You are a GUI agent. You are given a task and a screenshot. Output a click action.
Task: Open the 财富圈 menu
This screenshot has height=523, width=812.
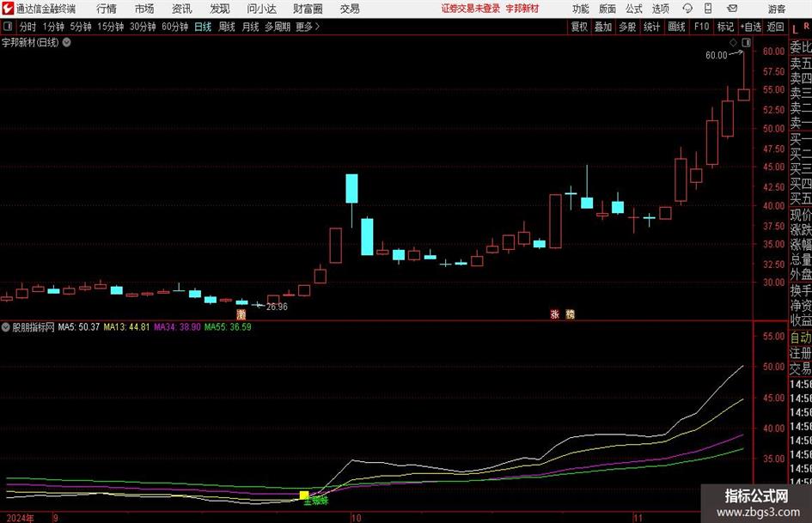(308, 9)
